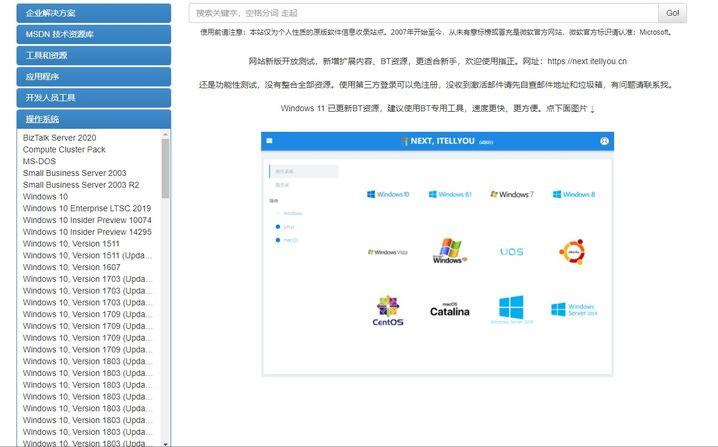Select Windows 10 Enterprise LTSC 2019
The height and width of the screenshot is (447, 718).
[x=87, y=208]
